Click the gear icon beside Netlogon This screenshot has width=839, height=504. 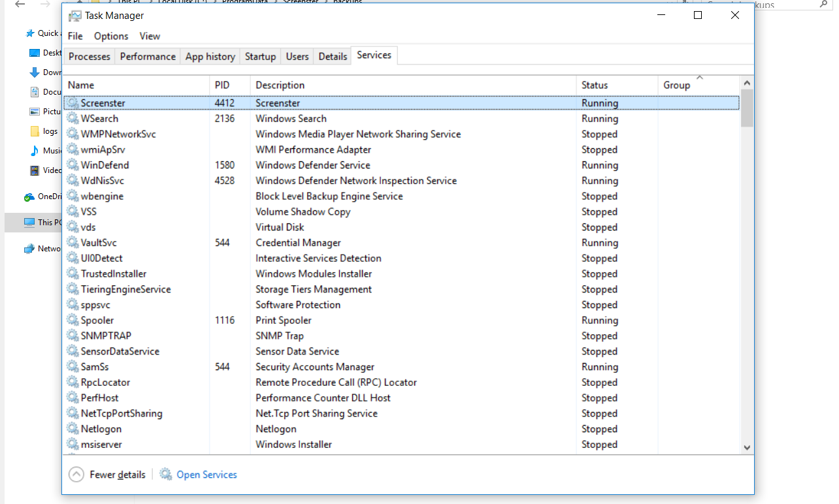pyautogui.click(x=73, y=429)
